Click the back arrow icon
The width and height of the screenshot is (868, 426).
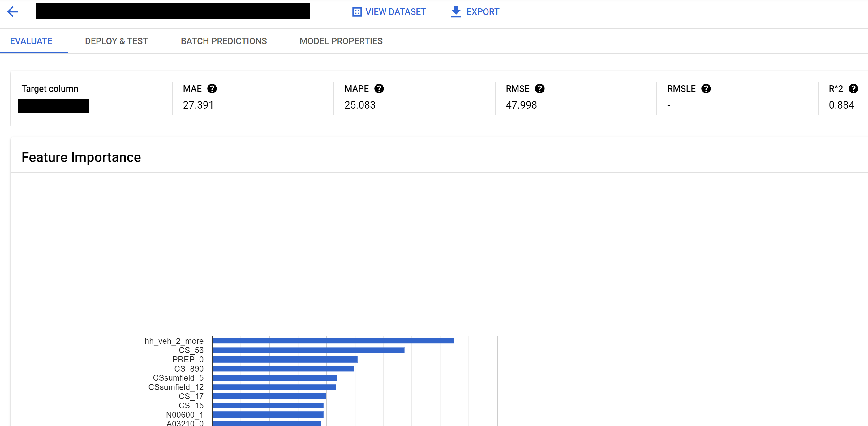click(13, 12)
